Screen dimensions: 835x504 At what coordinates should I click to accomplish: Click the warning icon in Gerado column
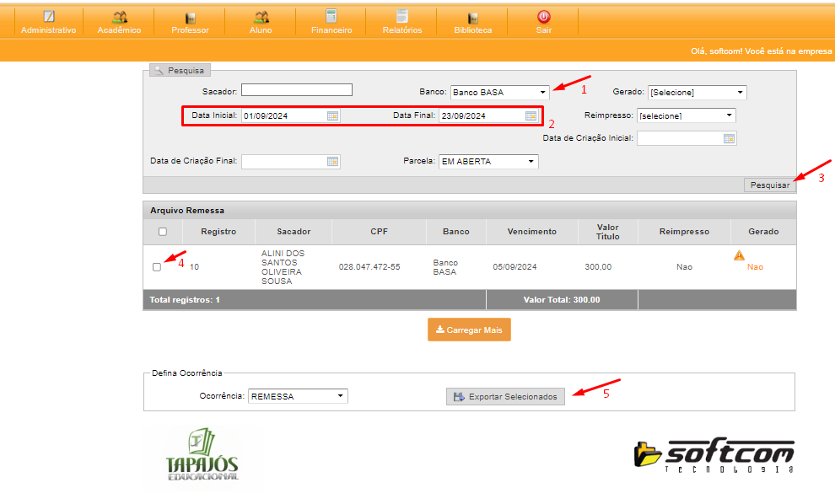click(x=739, y=255)
